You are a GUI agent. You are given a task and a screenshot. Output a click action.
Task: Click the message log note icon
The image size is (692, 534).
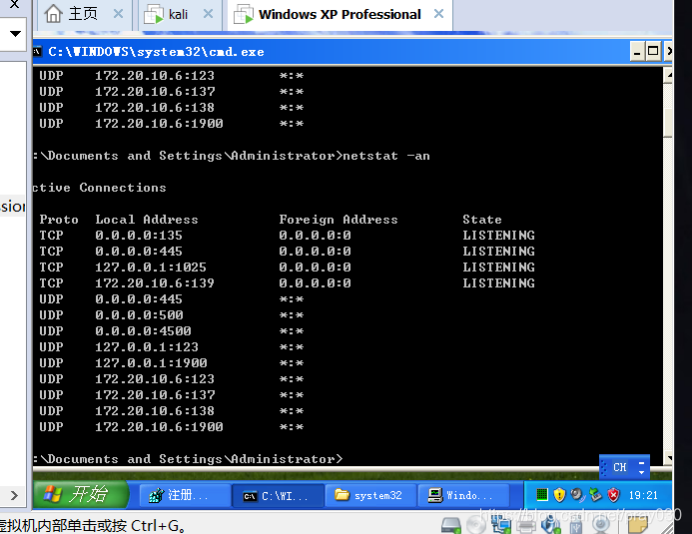pyautogui.click(x=637, y=524)
